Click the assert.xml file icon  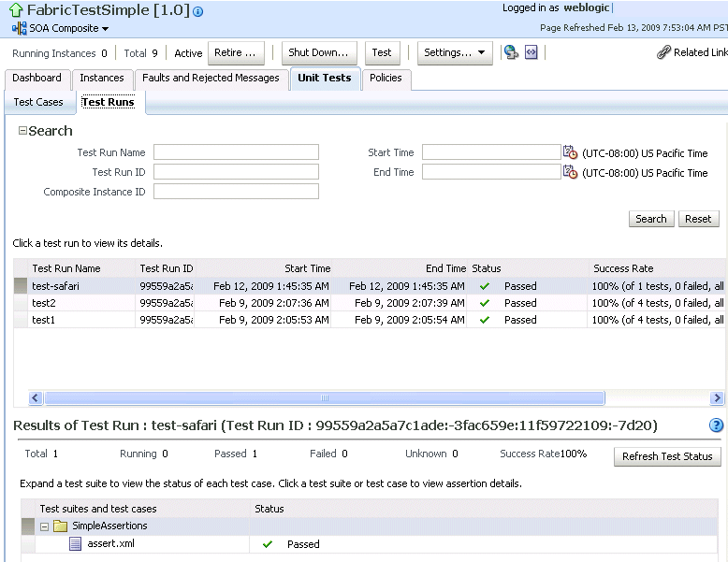click(x=76, y=543)
